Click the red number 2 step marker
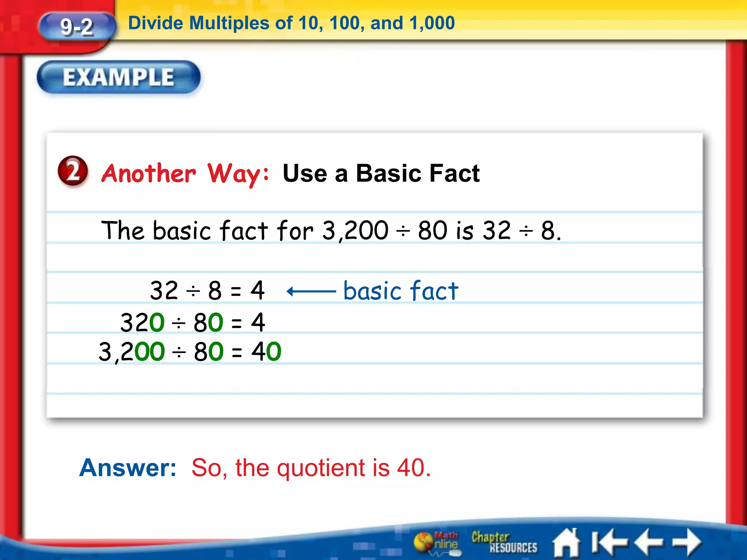 point(73,171)
